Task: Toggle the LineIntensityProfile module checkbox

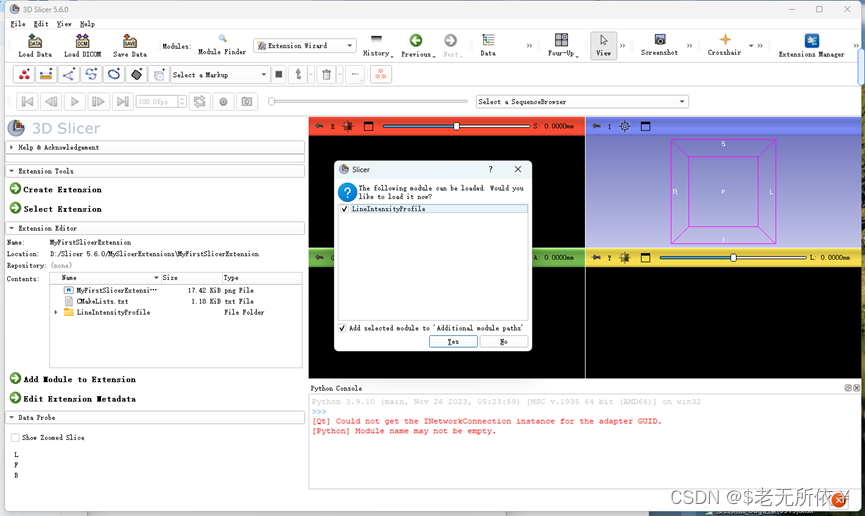Action: 345,209
